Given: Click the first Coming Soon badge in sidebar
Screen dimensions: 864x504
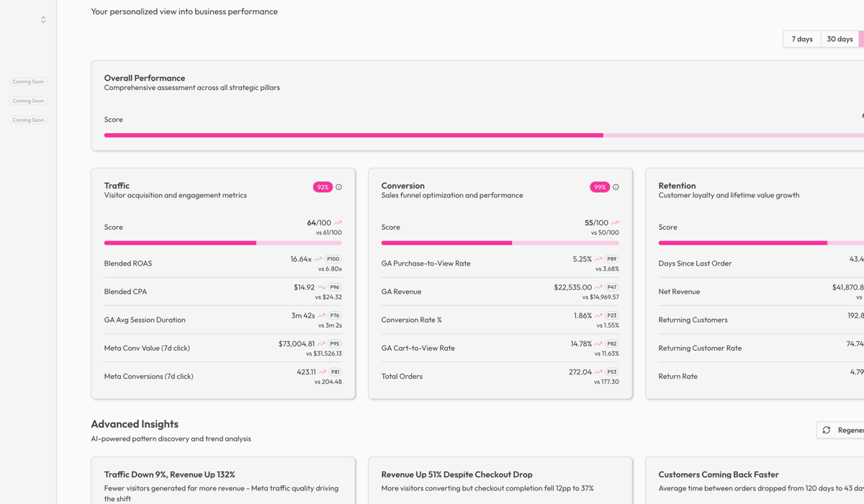Looking at the screenshot, I should pyautogui.click(x=27, y=81).
